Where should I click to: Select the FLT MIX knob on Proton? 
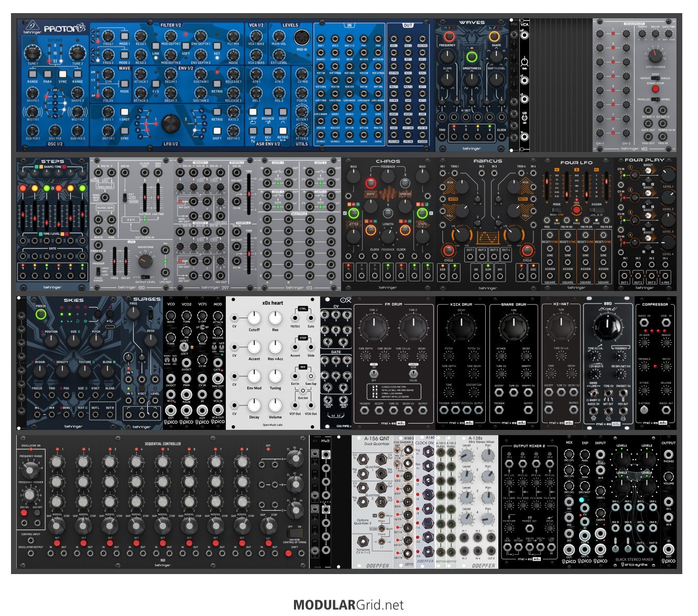coord(233,36)
